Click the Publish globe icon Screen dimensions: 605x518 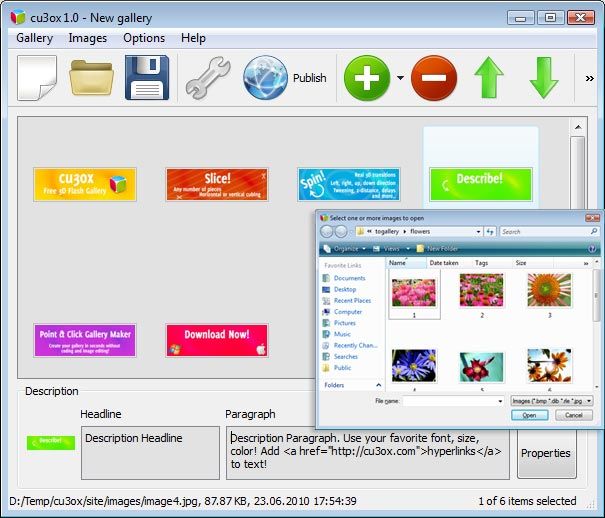[265, 78]
